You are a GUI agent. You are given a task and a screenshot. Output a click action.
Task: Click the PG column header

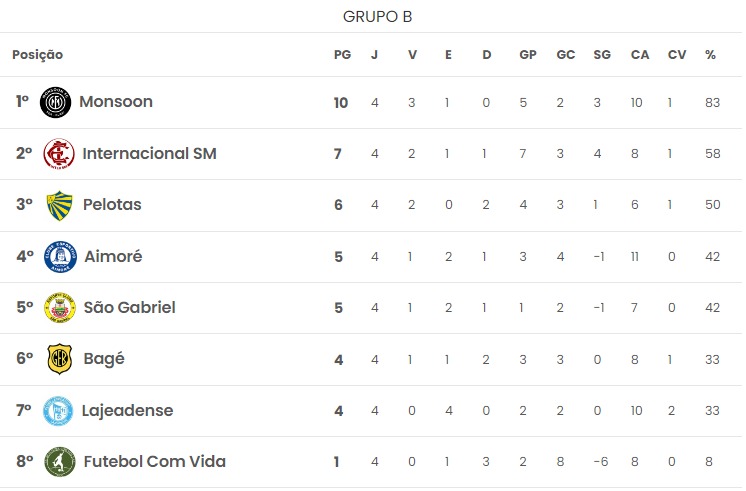click(343, 55)
